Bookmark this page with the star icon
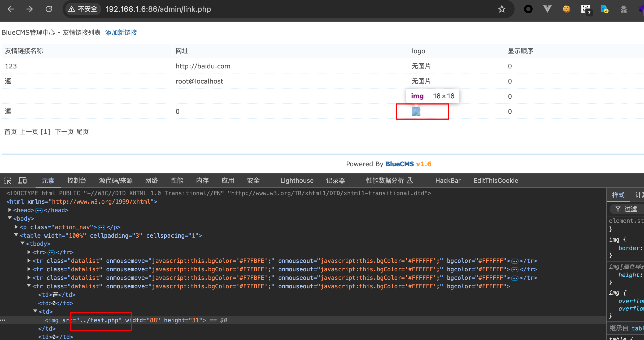This screenshot has width=644, height=340. [x=502, y=9]
